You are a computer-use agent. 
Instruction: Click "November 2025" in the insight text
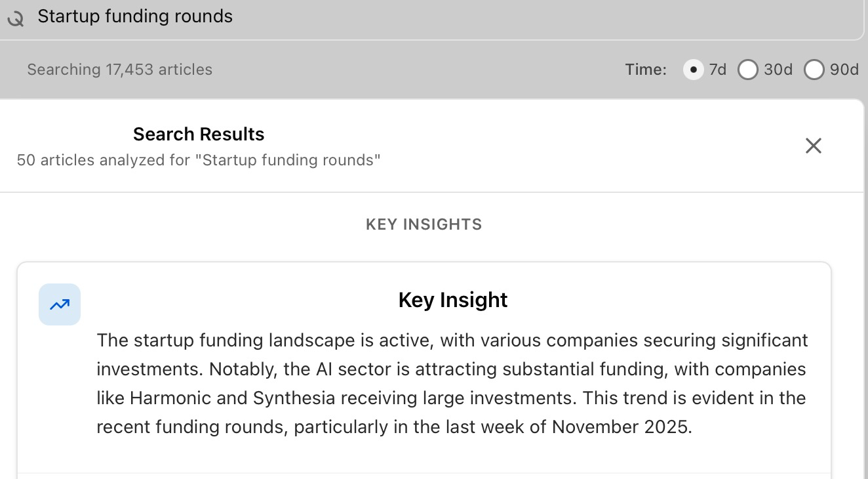pyautogui.click(x=621, y=427)
